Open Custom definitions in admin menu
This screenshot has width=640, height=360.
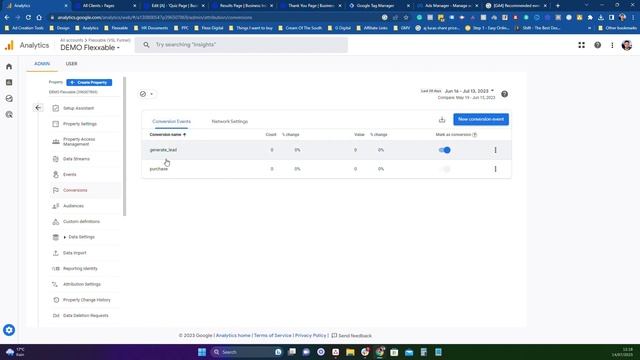81,221
